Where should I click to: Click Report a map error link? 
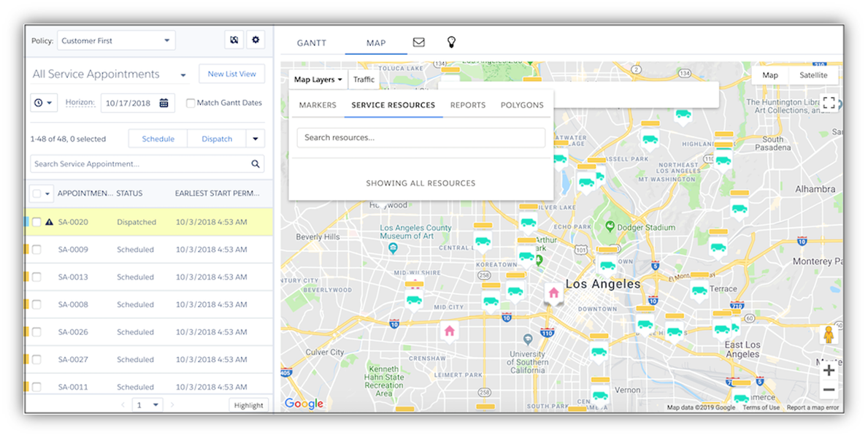813,407
